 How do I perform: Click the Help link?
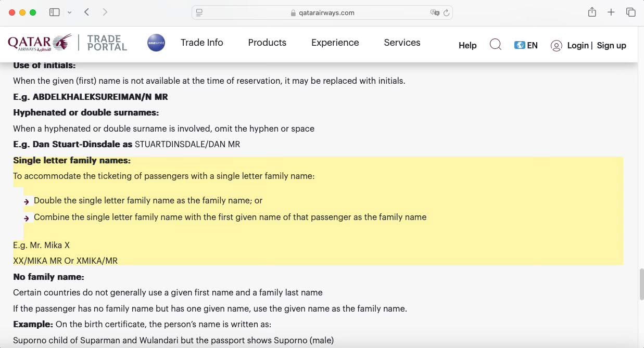[x=467, y=45]
